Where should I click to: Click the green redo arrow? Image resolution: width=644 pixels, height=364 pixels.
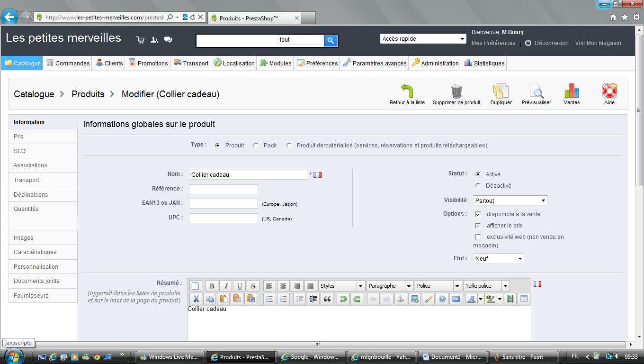click(357, 299)
